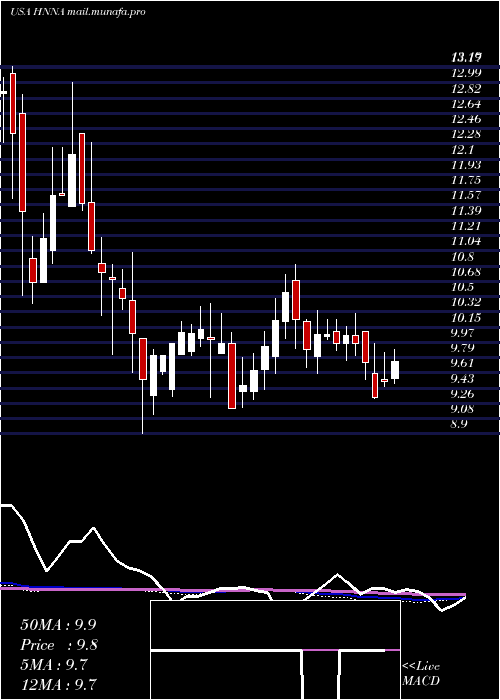Click the '12MA : 9.7' readout
This screenshot has height=700, width=500.
click(x=58, y=685)
